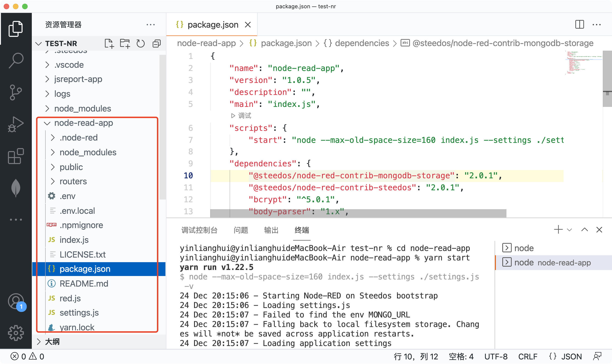Switch to the Problems tab
This screenshot has height=364, width=612.
[241, 230]
